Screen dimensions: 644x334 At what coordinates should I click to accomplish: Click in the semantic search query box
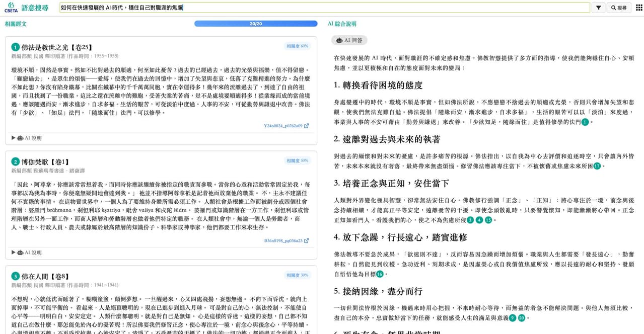click(325, 8)
